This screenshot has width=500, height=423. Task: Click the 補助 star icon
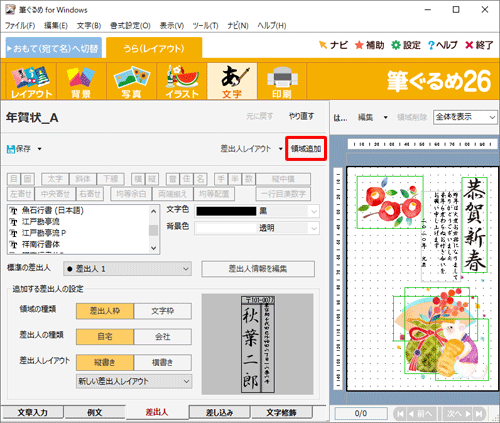369,45
